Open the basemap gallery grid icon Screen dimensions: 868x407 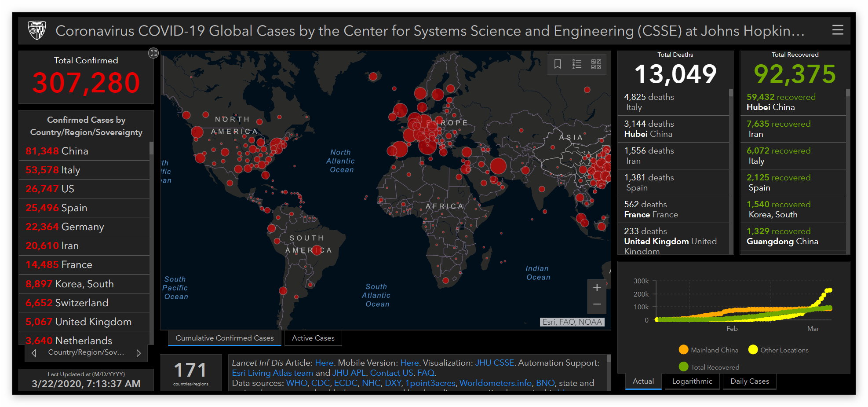pos(596,64)
